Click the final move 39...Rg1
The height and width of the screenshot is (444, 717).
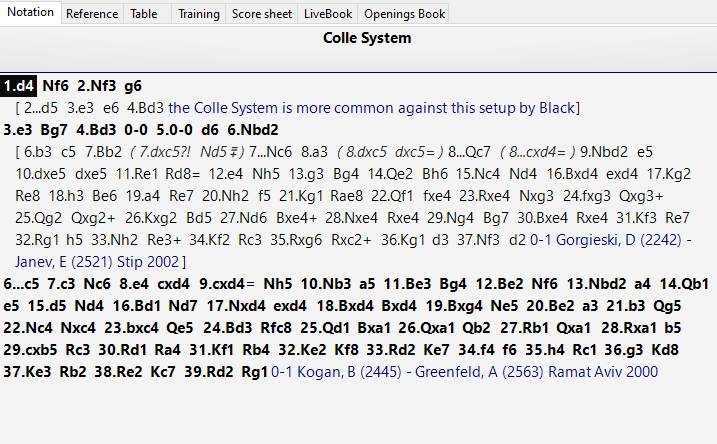[x=248, y=371]
